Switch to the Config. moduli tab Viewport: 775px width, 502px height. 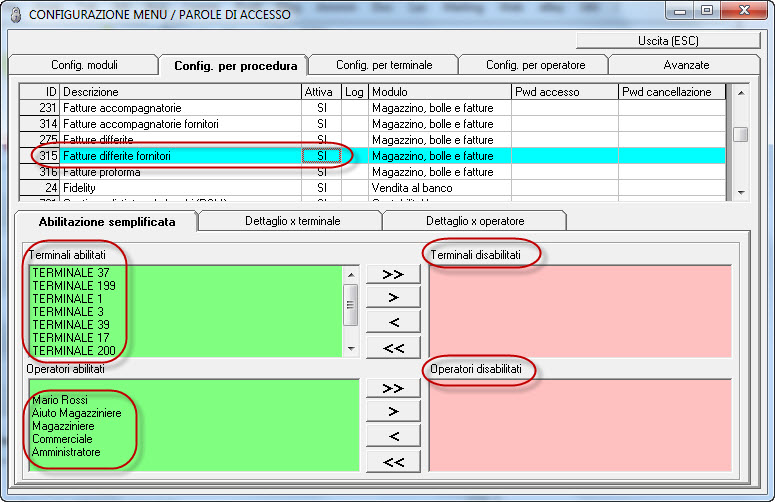coord(84,65)
